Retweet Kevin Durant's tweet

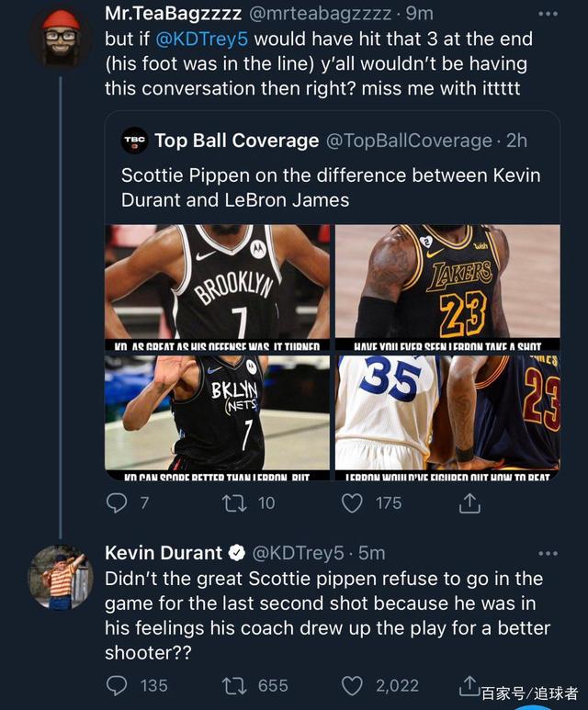point(236,685)
